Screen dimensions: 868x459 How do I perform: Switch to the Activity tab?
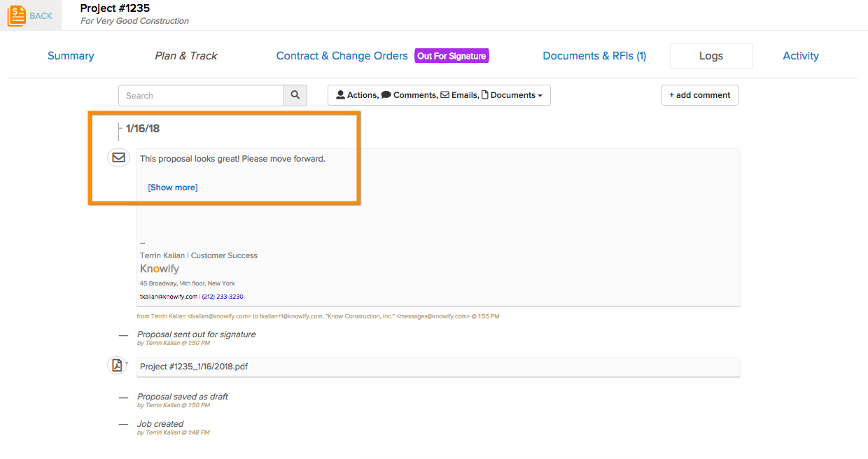point(801,55)
